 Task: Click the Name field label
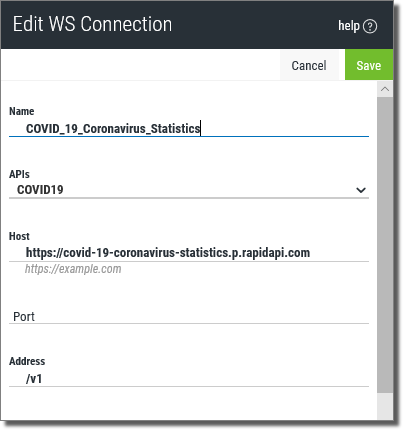tap(22, 111)
